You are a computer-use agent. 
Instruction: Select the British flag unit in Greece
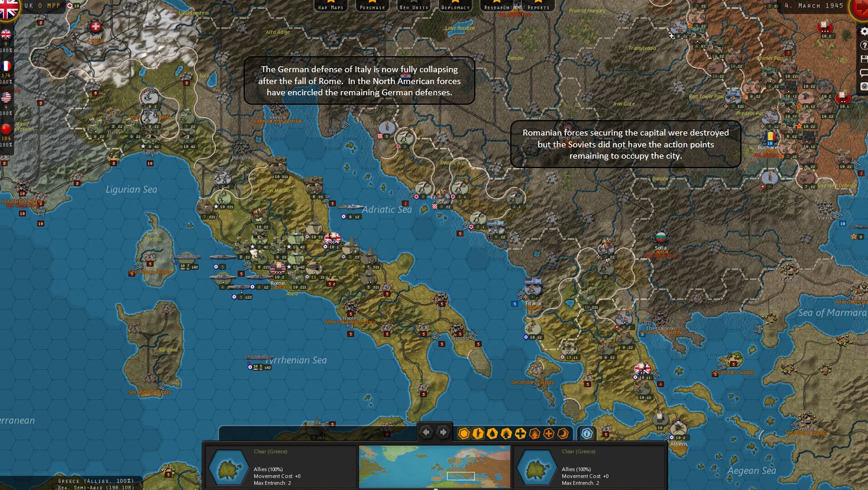(x=642, y=369)
